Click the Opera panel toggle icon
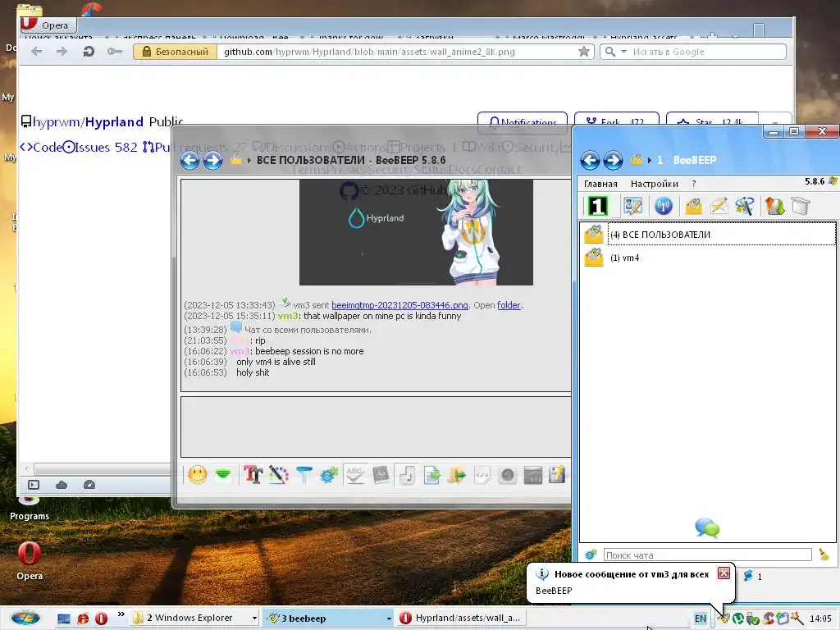The width and height of the screenshot is (840, 630). point(34,484)
